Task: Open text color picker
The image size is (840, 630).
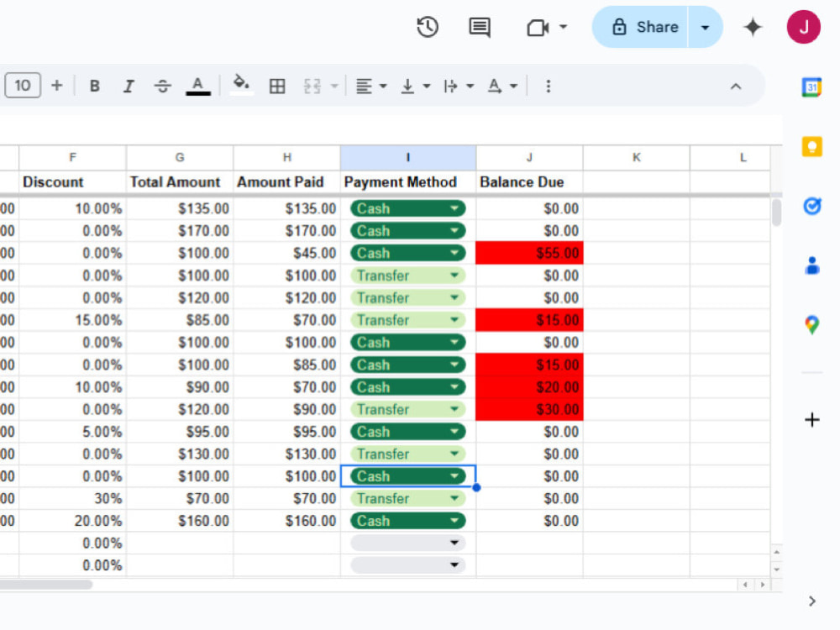Action: pyautogui.click(x=197, y=86)
